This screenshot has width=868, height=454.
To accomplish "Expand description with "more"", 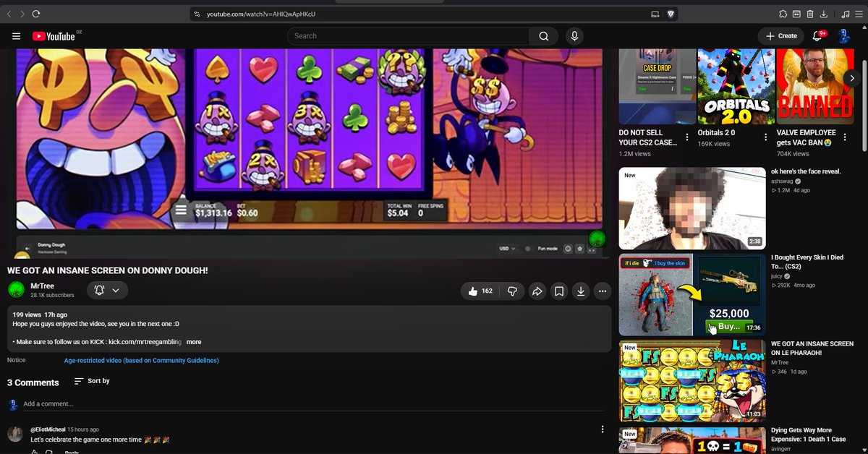I will pos(194,342).
